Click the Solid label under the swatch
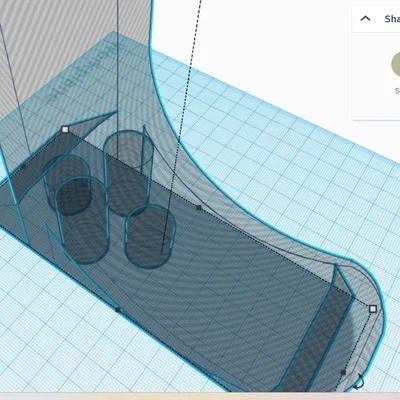Viewport: 400px width, 400px height. (397, 90)
